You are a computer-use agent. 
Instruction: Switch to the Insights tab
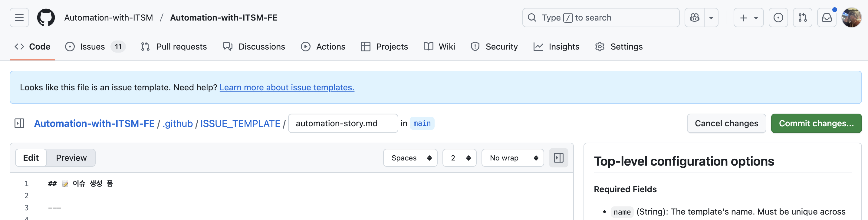(556, 47)
